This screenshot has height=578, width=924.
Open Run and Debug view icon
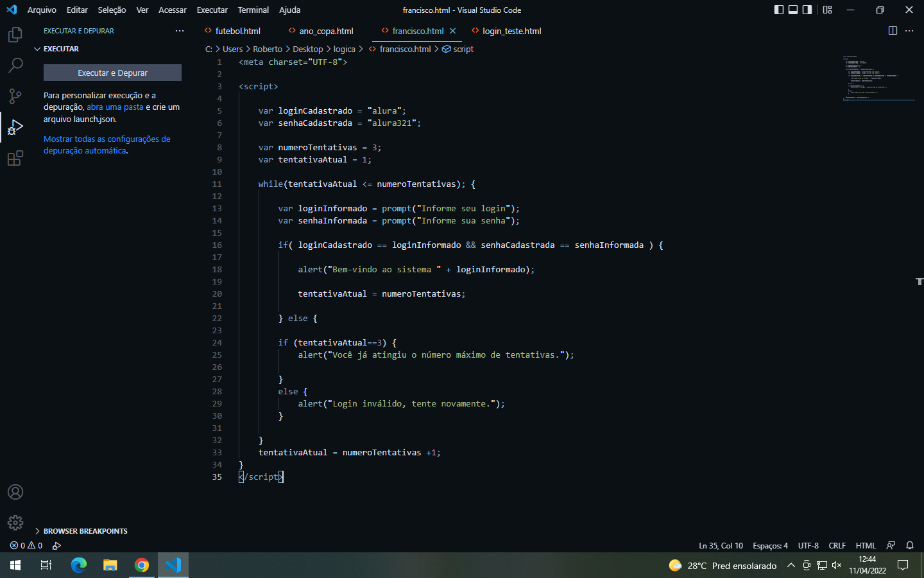click(15, 127)
